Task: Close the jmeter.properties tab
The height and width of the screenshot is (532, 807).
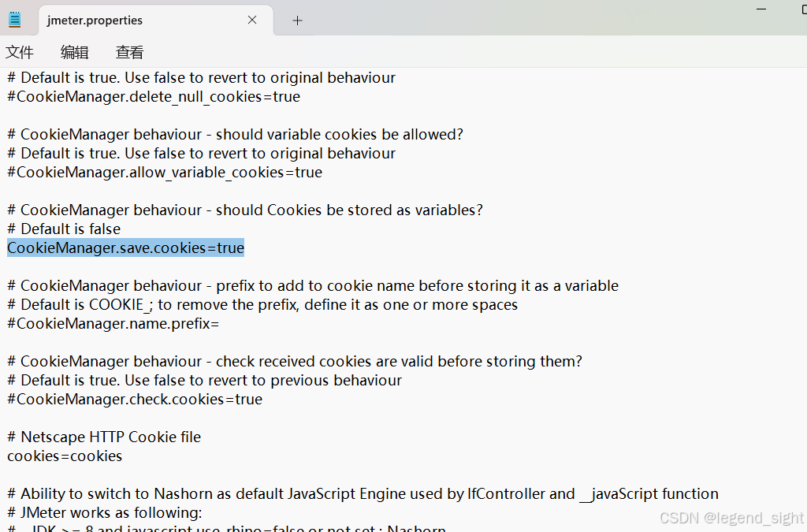Action: [251, 20]
